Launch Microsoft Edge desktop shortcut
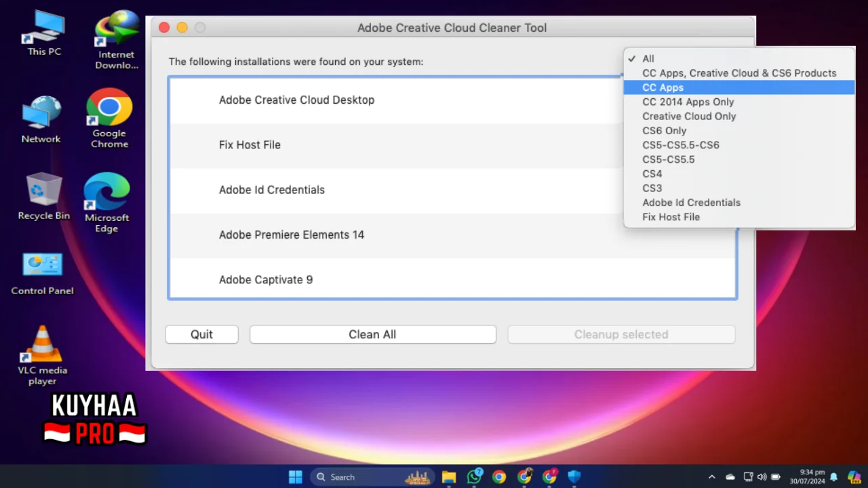 [106, 203]
